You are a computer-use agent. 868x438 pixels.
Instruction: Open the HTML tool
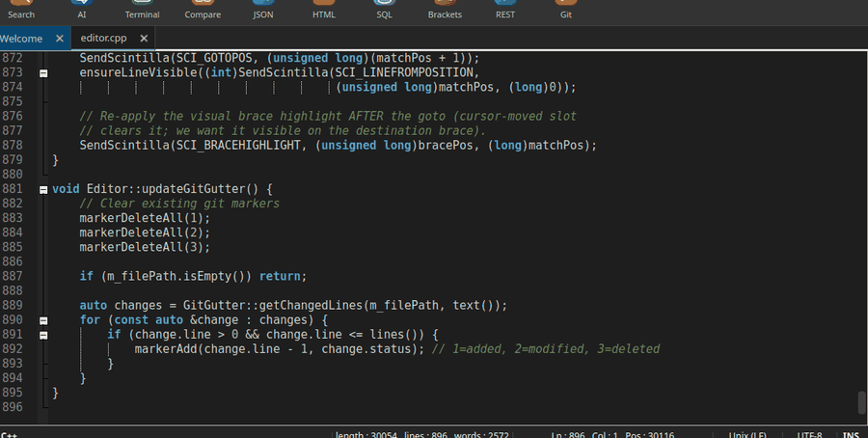pyautogui.click(x=324, y=10)
